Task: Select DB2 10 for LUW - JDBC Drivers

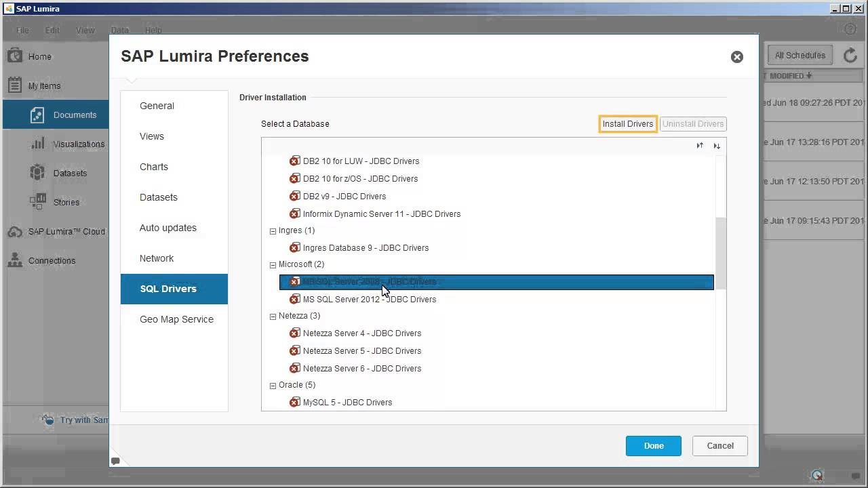Action: [x=361, y=161]
